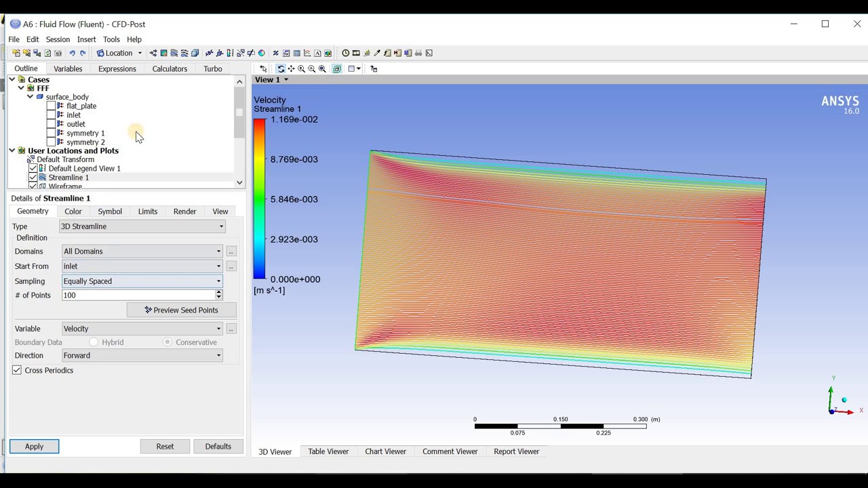Click the Zoom Box viewer icon

point(311,68)
